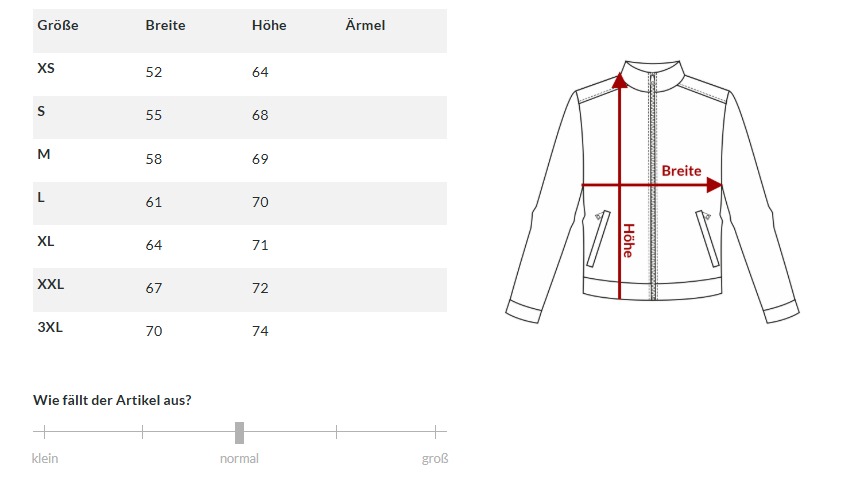Select the 3XL size row label
This screenshot has height=495, width=853.
(x=49, y=327)
